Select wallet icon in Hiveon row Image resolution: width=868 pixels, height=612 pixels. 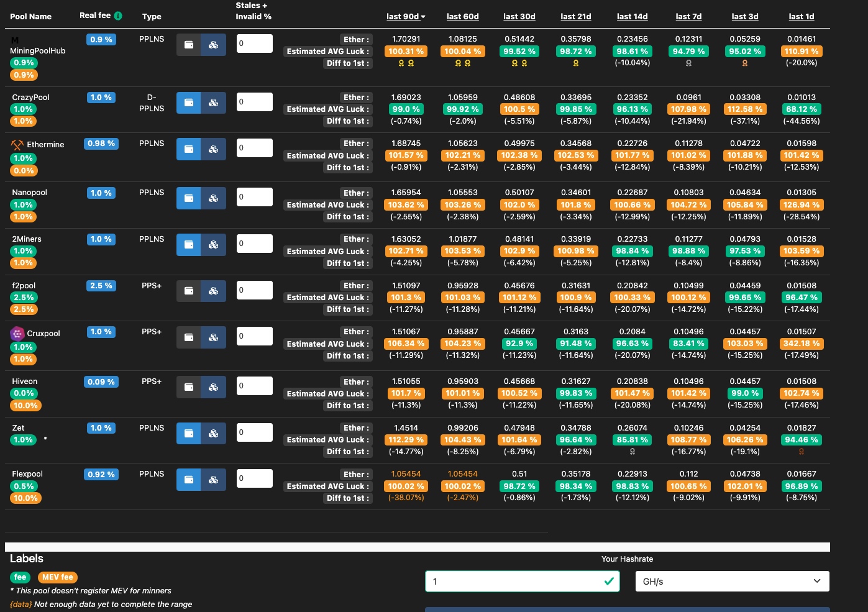click(189, 387)
